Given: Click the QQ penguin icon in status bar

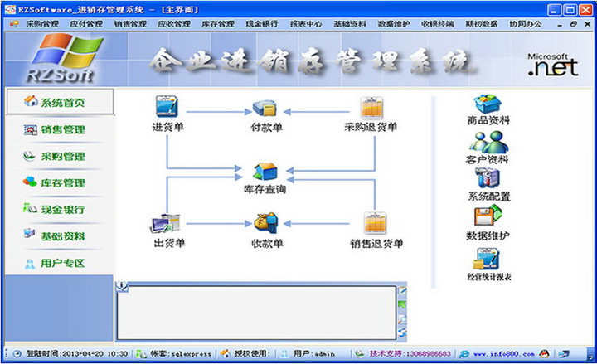Looking at the screenshot, I should 545,354.
